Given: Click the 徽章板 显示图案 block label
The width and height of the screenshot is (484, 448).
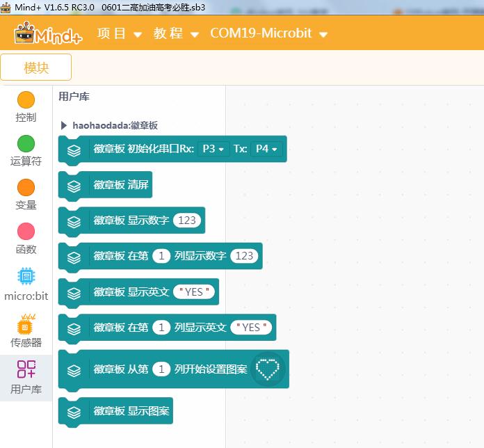Looking at the screenshot, I should pyautogui.click(x=131, y=410).
